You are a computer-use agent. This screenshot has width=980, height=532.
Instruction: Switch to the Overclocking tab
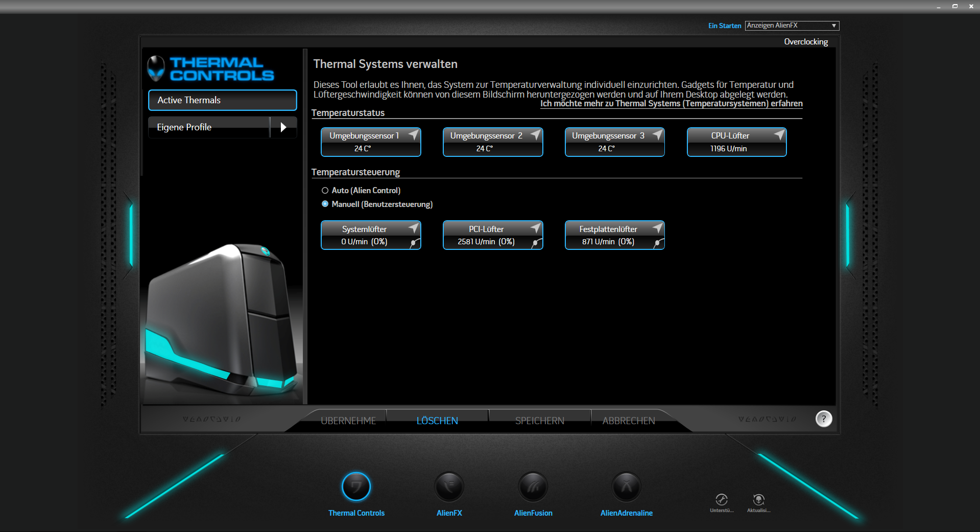[806, 42]
